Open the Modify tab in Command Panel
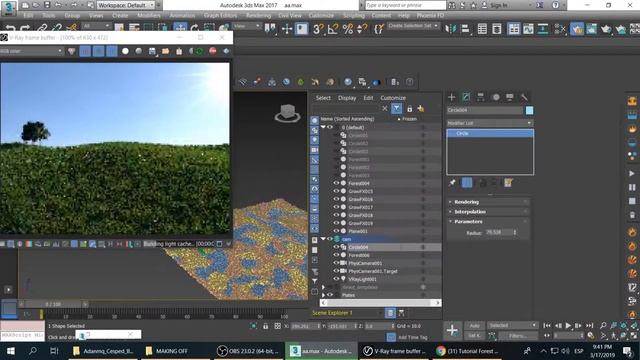Image resolution: width=640 pixels, height=360 pixels. coord(466,97)
